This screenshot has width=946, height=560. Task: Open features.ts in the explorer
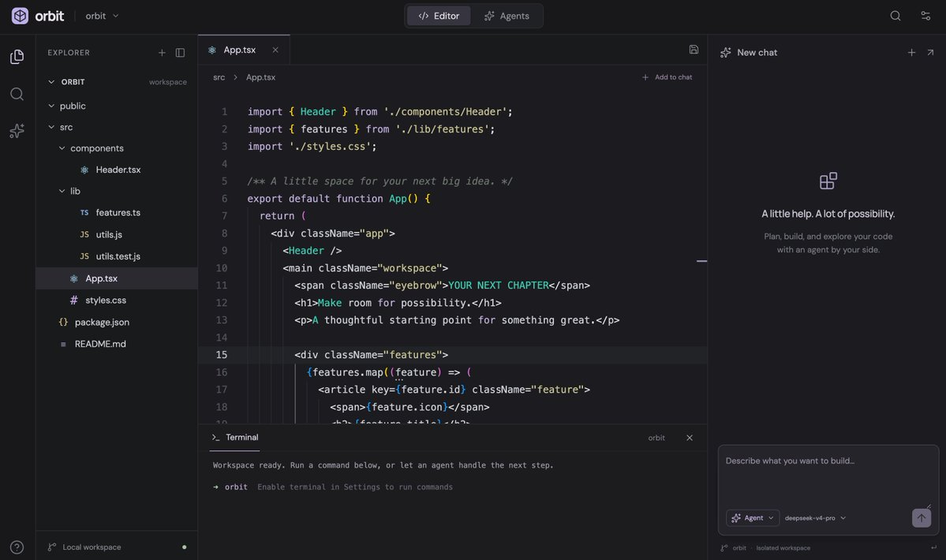[117, 213]
